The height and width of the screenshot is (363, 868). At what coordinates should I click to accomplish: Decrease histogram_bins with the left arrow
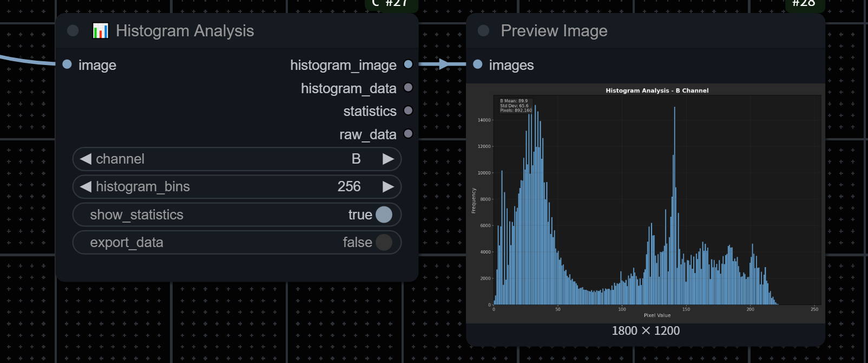tap(86, 186)
